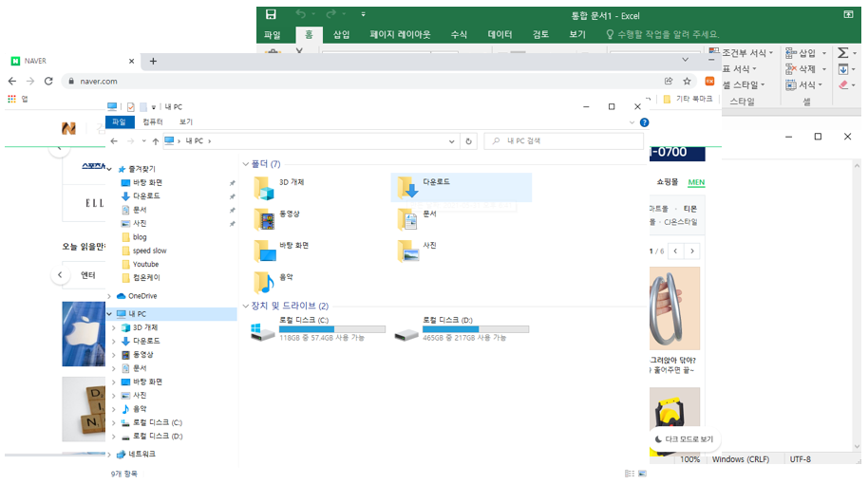Refresh the File Explorer address bar
This screenshot has height=484, width=868.
point(468,141)
